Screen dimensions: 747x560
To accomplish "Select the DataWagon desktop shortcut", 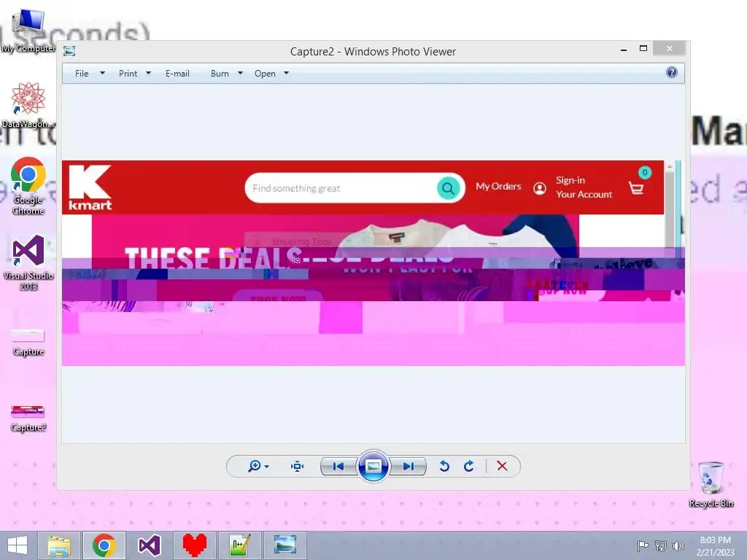I will [28, 105].
